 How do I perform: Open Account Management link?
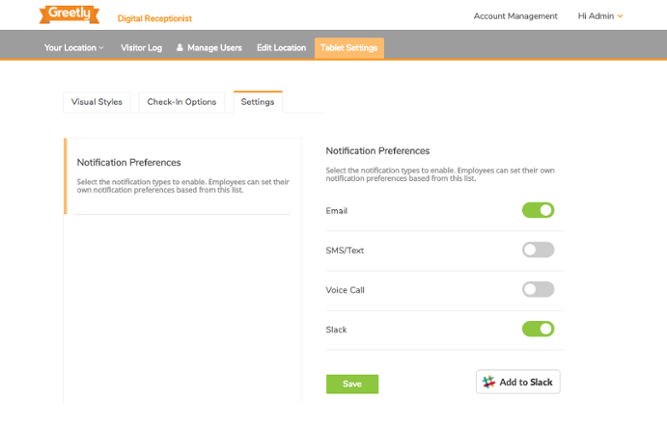pos(515,16)
